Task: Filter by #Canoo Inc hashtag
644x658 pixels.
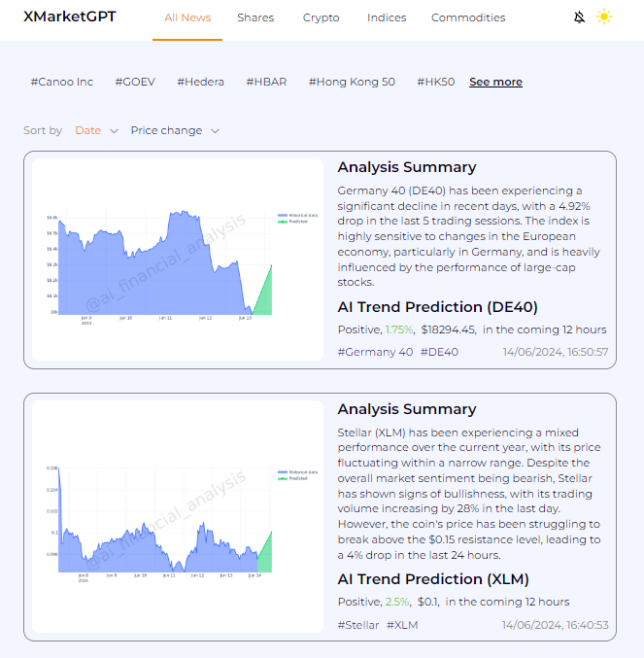Action: [x=62, y=82]
